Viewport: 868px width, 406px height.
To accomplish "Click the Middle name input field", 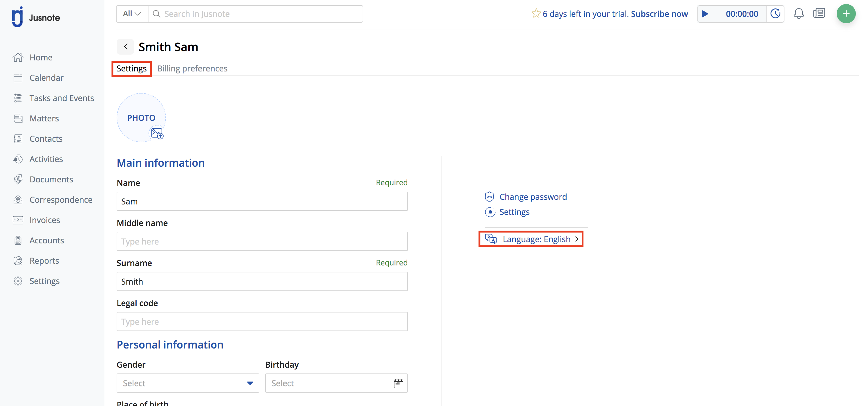I will (262, 241).
